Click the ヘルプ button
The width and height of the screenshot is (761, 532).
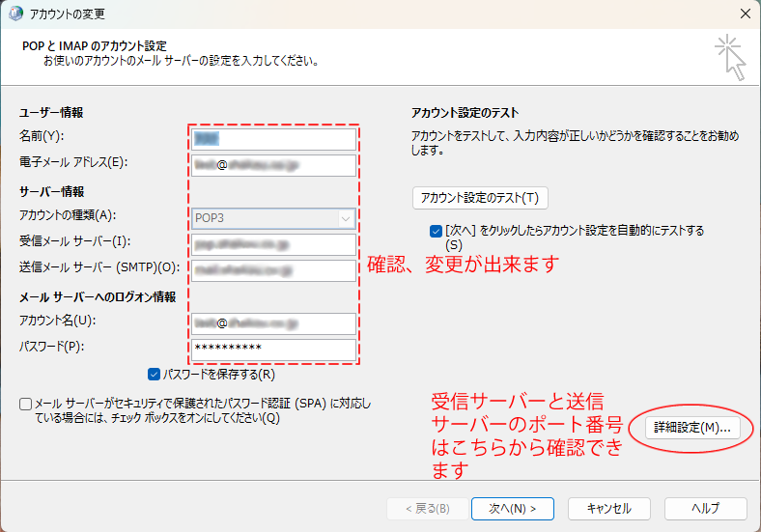[705, 508]
